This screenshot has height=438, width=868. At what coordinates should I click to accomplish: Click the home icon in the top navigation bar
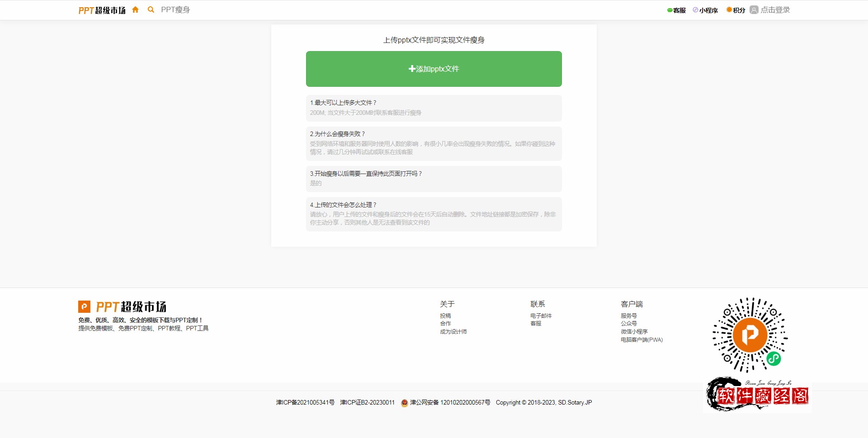tap(135, 9)
